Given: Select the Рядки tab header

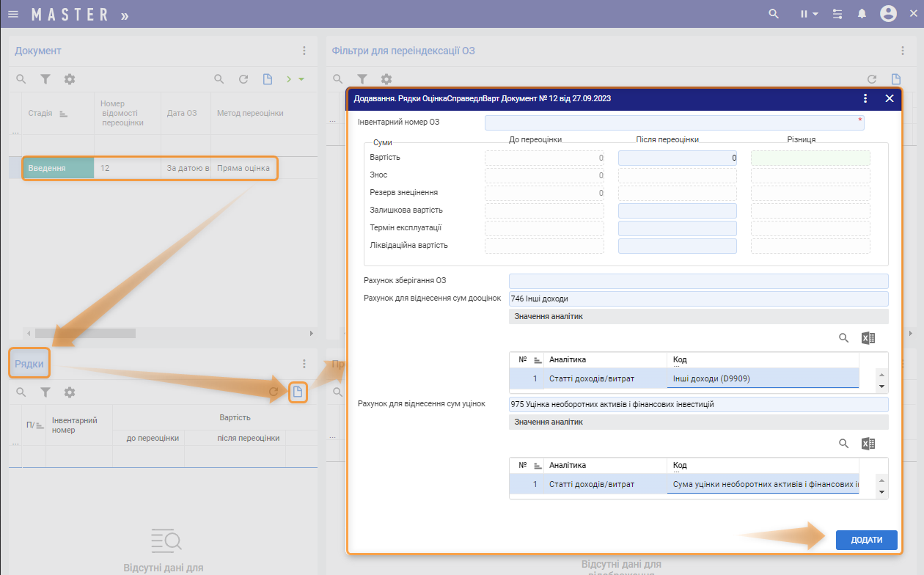Looking at the screenshot, I should (29, 364).
